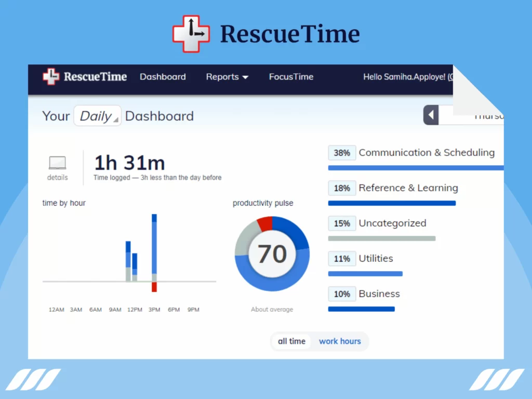Image resolution: width=532 pixels, height=399 pixels.
Task: Change the Daily dashboard period selector
Action: tap(97, 116)
